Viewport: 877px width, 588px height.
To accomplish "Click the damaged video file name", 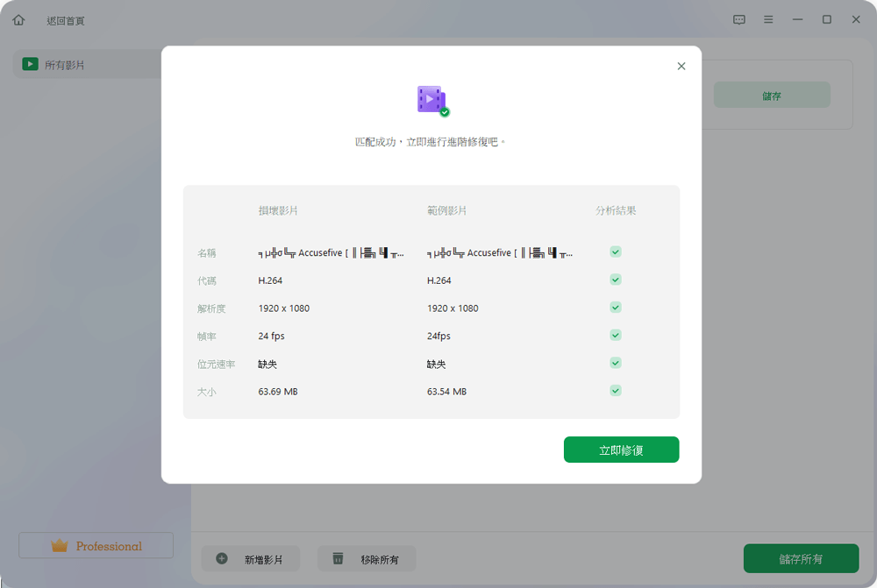I will [331, 253].
